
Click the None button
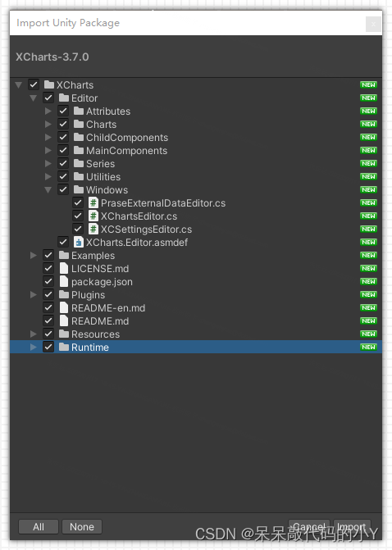(x=82, y=526)
